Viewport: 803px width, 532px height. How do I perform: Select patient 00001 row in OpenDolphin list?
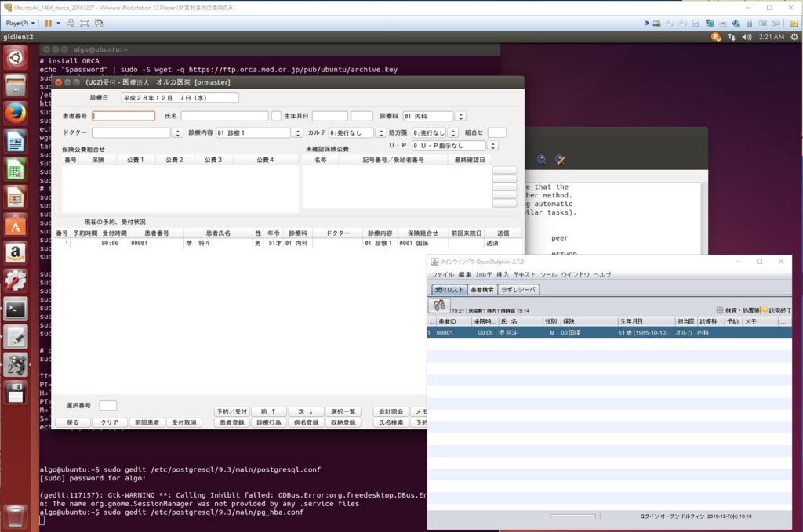[x=609, y=332]
